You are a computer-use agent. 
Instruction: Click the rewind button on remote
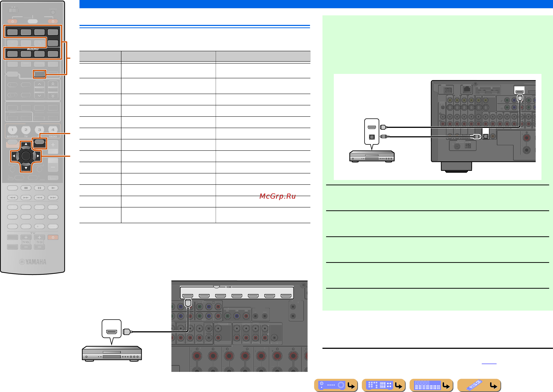point(12,198)
